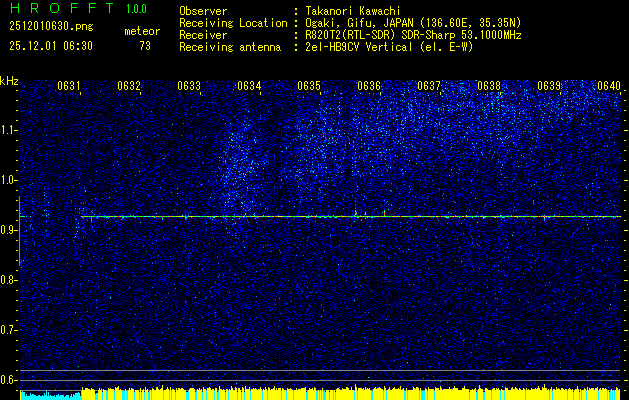Click the HROFFT title text
This screenshot has width=629, height=400.
pyautogui.click(x=62, y=8)
